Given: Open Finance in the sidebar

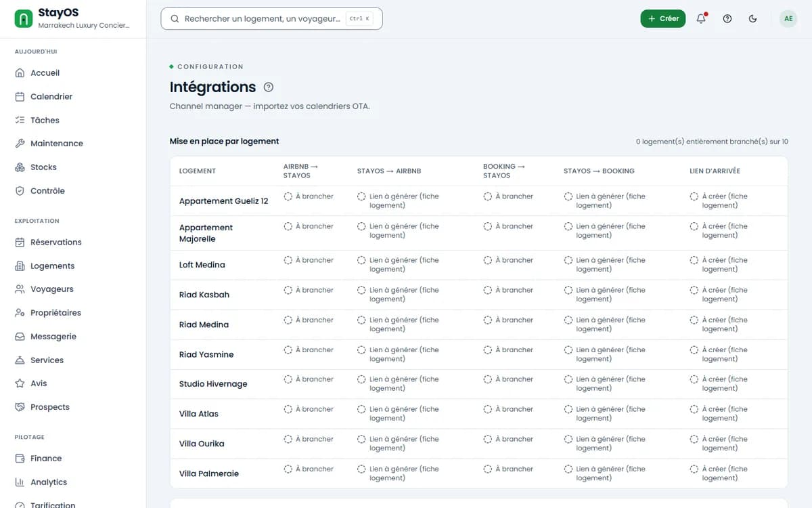Looking at the screenshot, I should point(73,459).
